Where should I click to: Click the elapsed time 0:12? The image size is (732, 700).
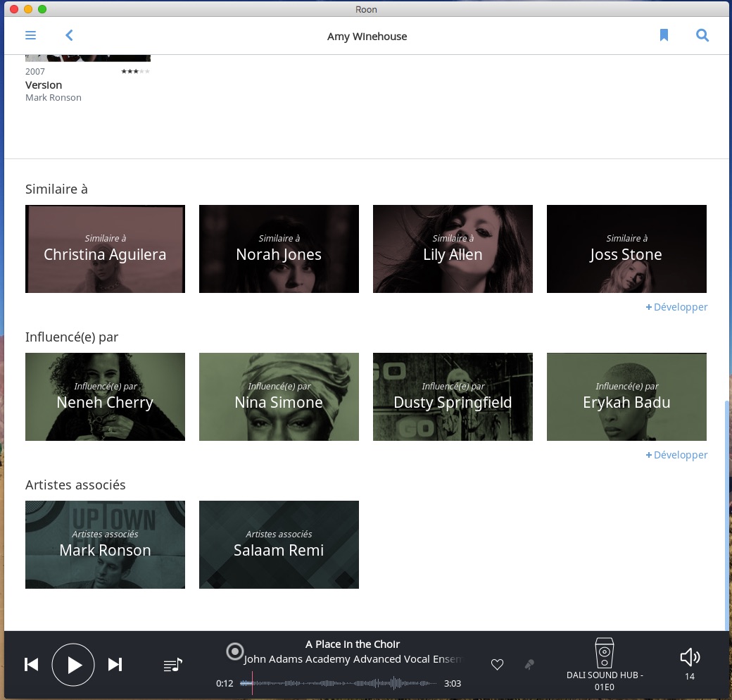click(225, 683)
